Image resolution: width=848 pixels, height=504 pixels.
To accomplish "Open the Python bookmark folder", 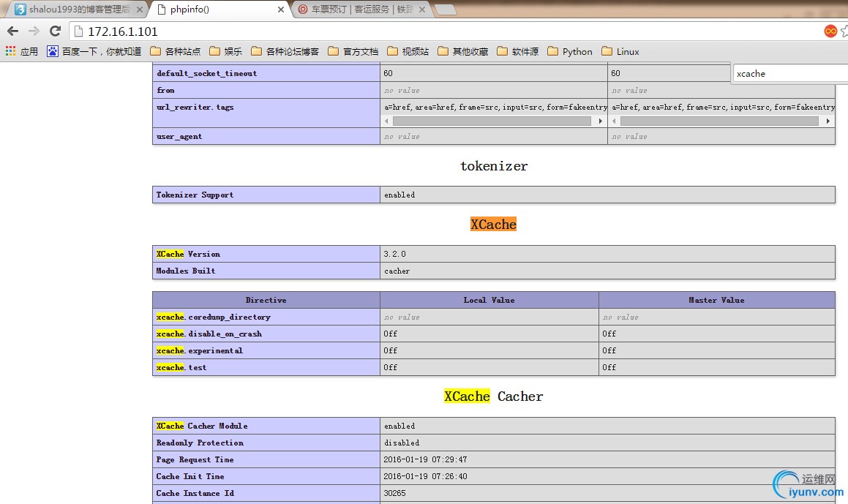I will (x=570, y=51).
